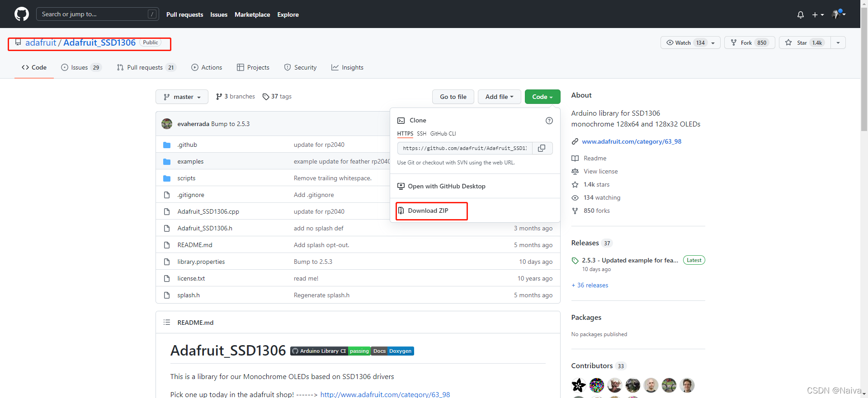Open the adafruit owner link
Screen dimensions: 868x398
pos(41,42)
